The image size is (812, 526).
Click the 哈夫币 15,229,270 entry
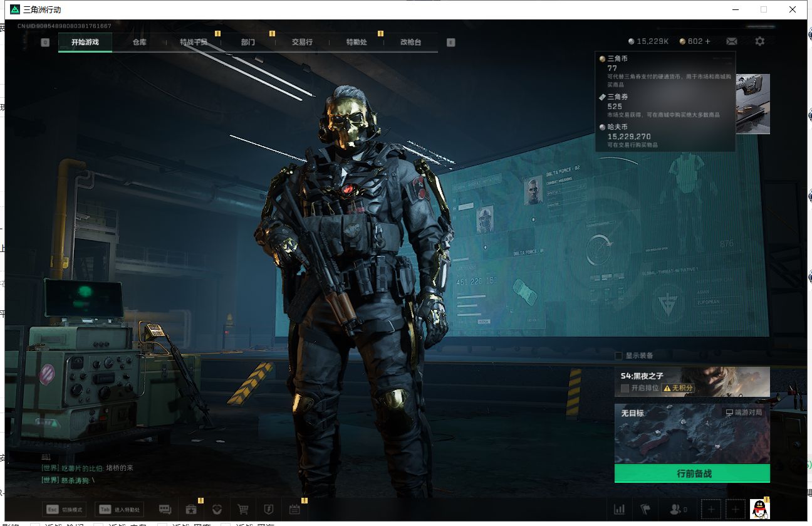coord(664,136)
